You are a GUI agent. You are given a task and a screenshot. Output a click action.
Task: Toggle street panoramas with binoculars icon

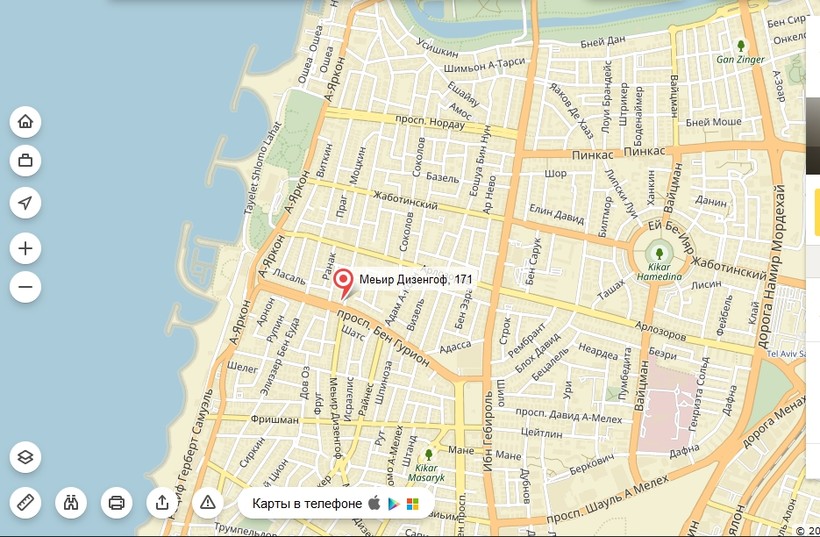[x=71, y=502]
